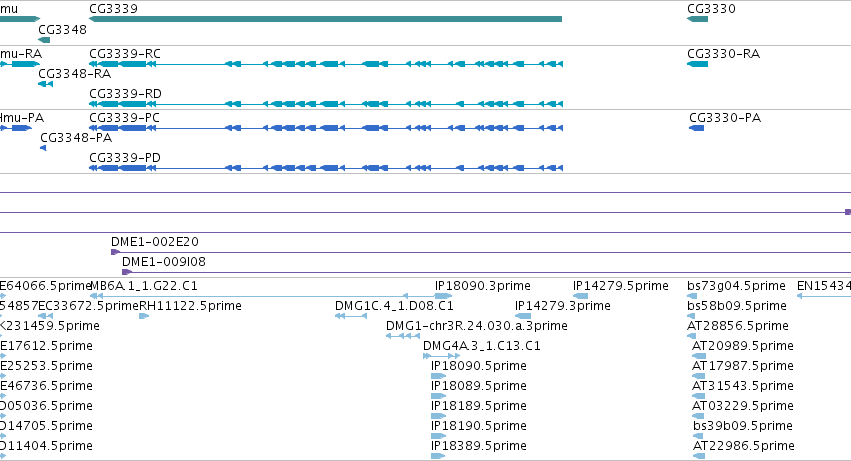Select the long teal CG3339 gene bar
This screenshot has height=461, width=851.
[x=325, y=19]
